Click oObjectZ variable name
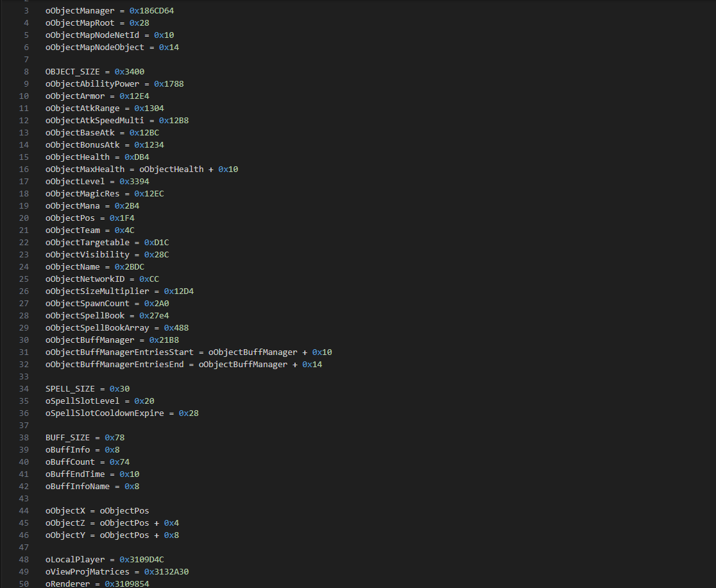This screenshot has width=716, height=588. click(65, 523)
